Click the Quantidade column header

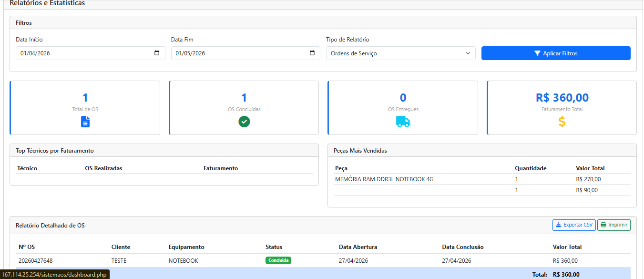tap(531, 168)
